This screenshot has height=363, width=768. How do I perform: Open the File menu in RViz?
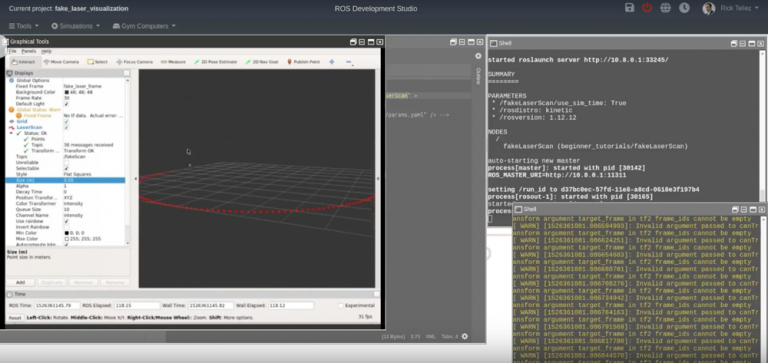12,51
